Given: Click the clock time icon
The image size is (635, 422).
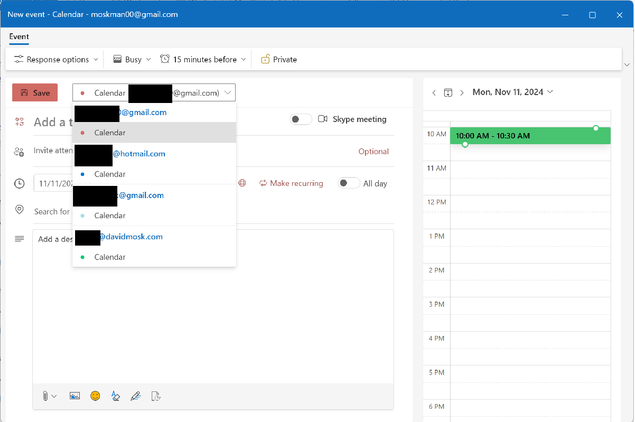Looking at the screenshot, I should pyautogui.click(x=19, y=183).
